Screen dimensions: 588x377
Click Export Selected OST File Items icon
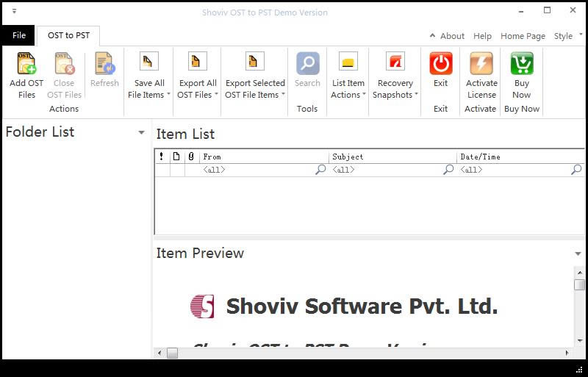[x=255, y=61]
